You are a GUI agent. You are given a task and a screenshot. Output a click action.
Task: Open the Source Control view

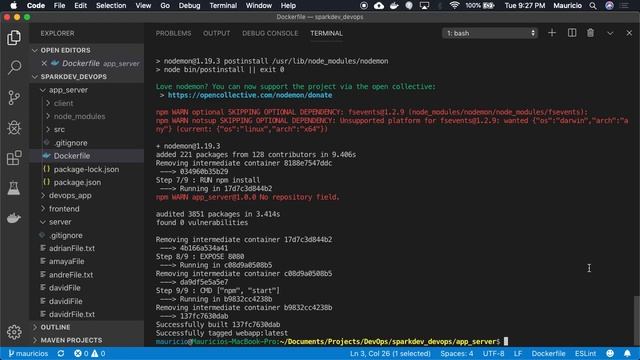click(14, 98)
